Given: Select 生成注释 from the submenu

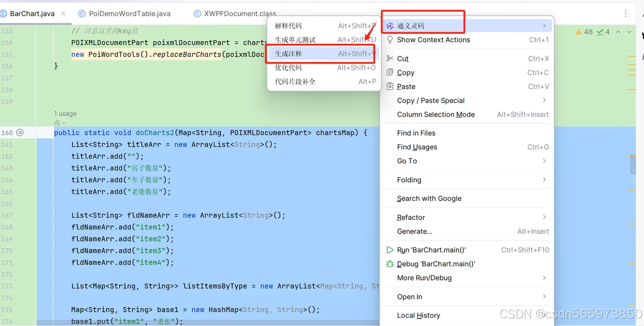Looking at the screenshot, I should (324, 54).
